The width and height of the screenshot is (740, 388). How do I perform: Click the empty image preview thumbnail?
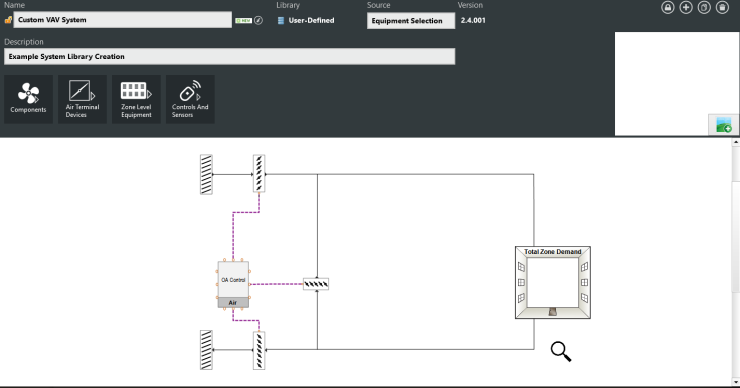[677, 84]
